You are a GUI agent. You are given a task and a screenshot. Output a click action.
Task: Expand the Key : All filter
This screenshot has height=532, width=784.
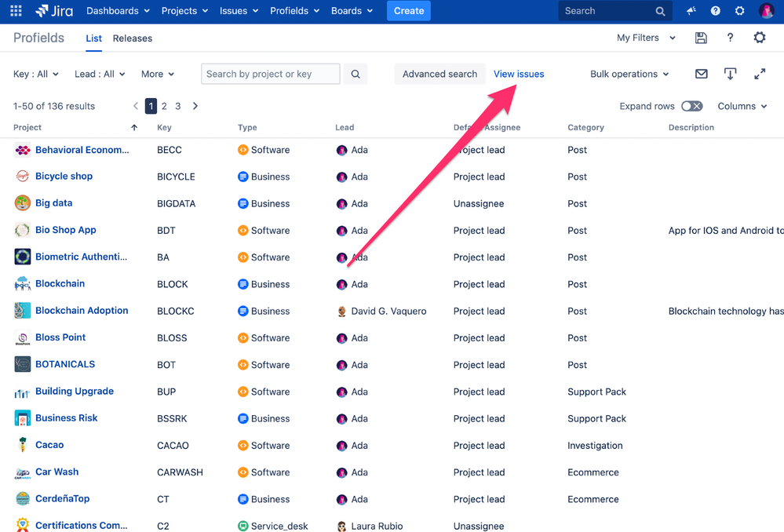pos(36,74)
